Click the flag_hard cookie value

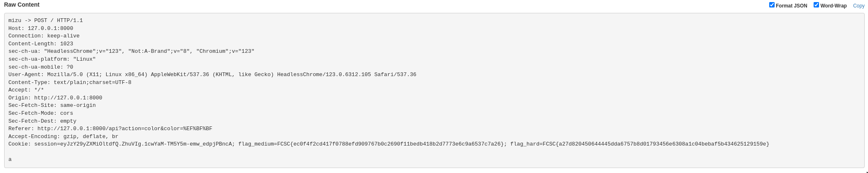[x=639, y=144]
